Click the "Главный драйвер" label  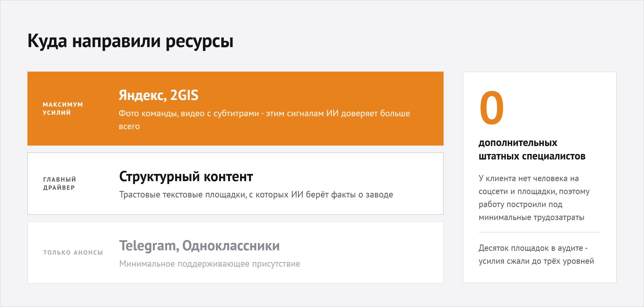click(x=60, y=184)
